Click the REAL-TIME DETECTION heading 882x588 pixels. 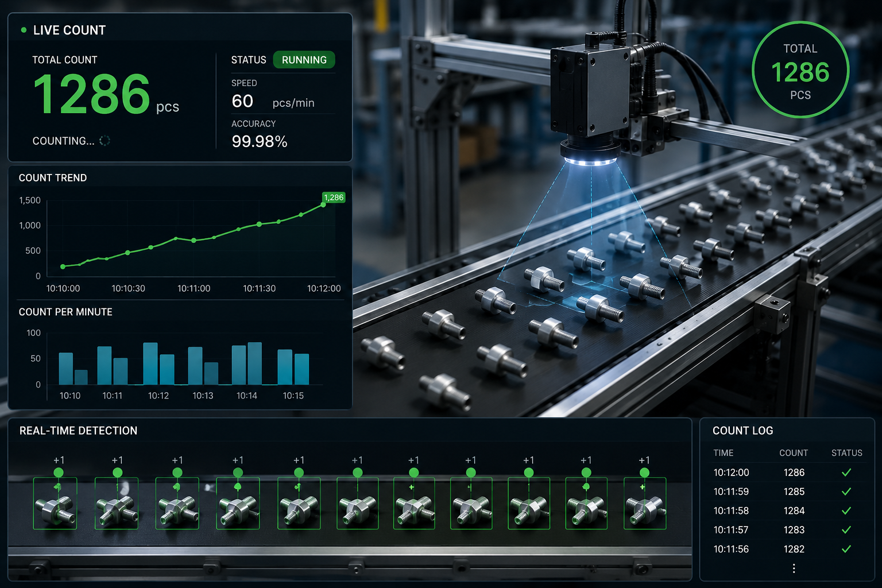click(x=78, y=431)
